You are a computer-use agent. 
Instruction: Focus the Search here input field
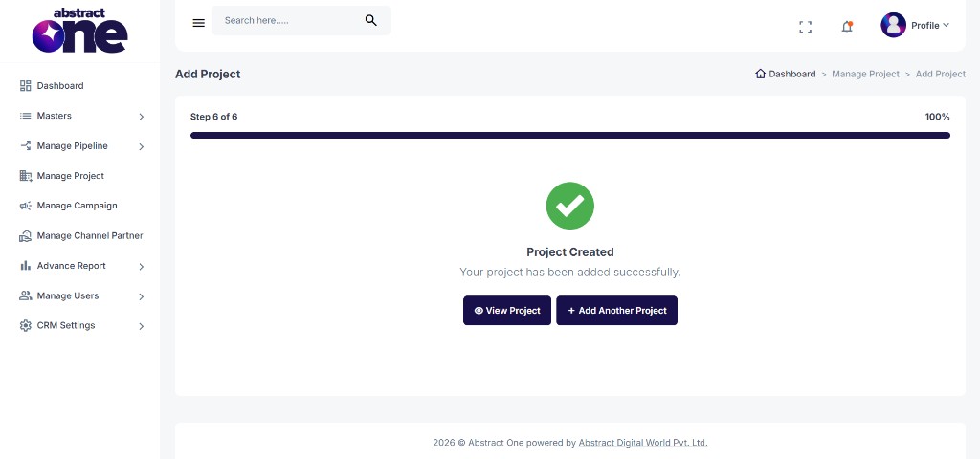click(x=291, y=21)
